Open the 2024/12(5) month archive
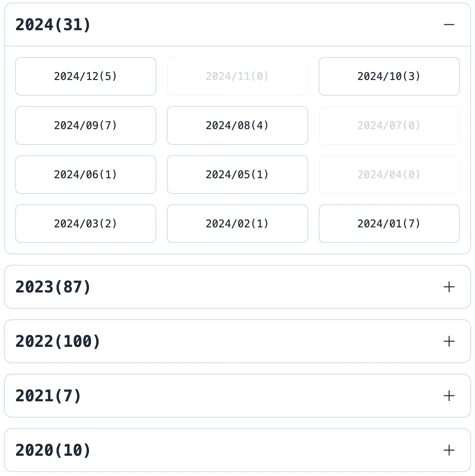Viewport: 475px width, 476px height. pos(86,76)
